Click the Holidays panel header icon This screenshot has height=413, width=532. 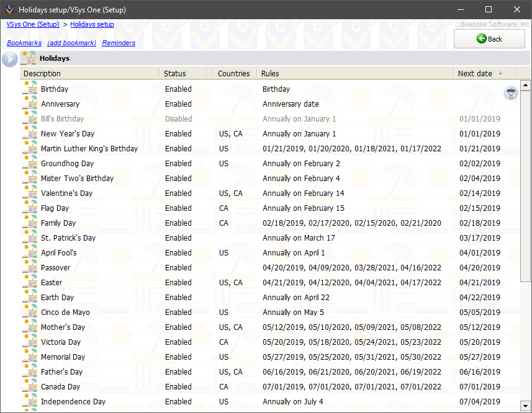pyautogui.click(x=29, y=58)
